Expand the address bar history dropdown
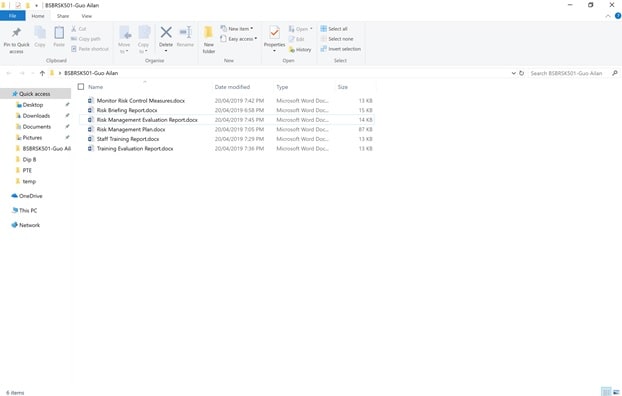 [x=514, y=73]
